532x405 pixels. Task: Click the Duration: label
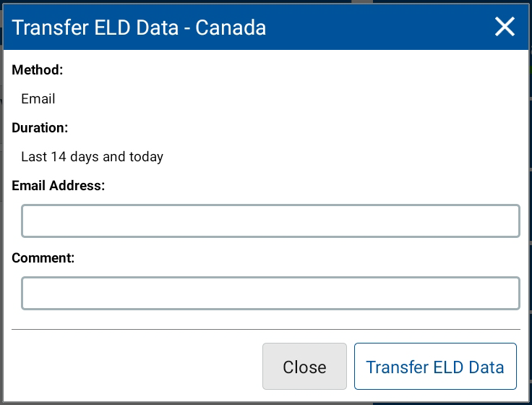click(40, 128)
